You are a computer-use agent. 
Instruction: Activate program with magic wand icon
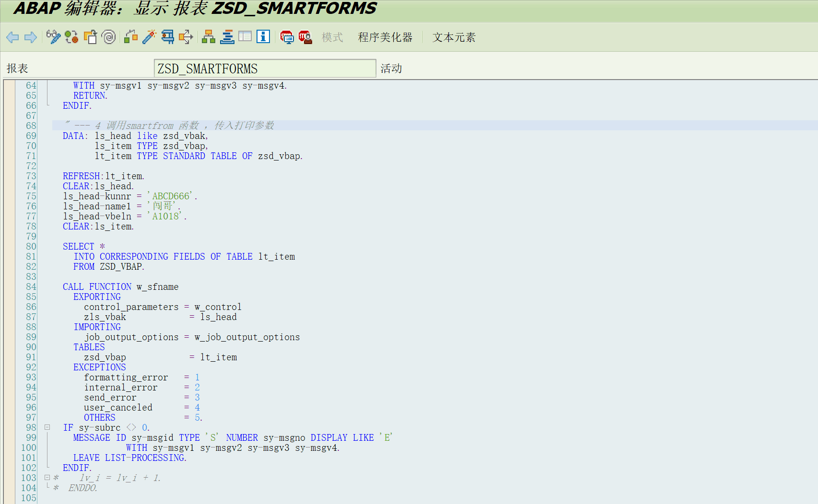(149, 37)
